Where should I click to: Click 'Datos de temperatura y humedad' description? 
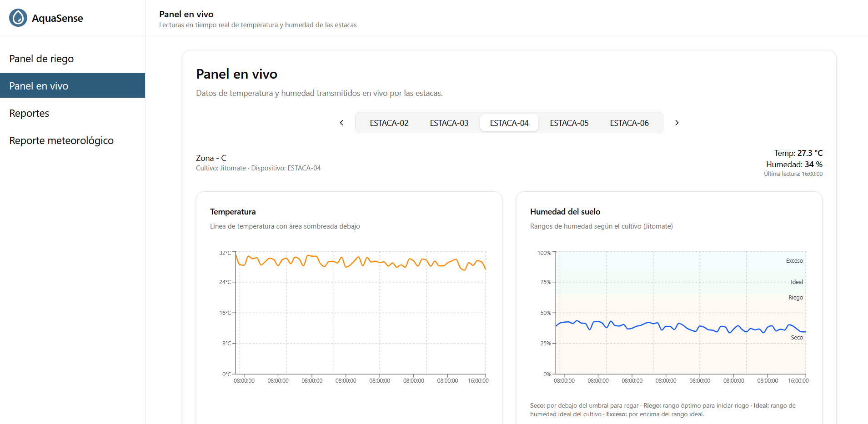[x=319, y=93]
